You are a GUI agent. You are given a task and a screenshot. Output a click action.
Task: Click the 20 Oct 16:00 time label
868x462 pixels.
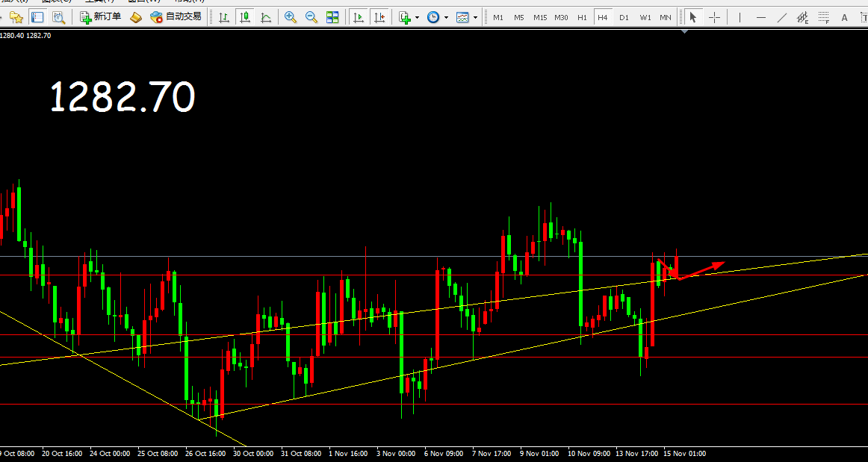tap(61, 454)
